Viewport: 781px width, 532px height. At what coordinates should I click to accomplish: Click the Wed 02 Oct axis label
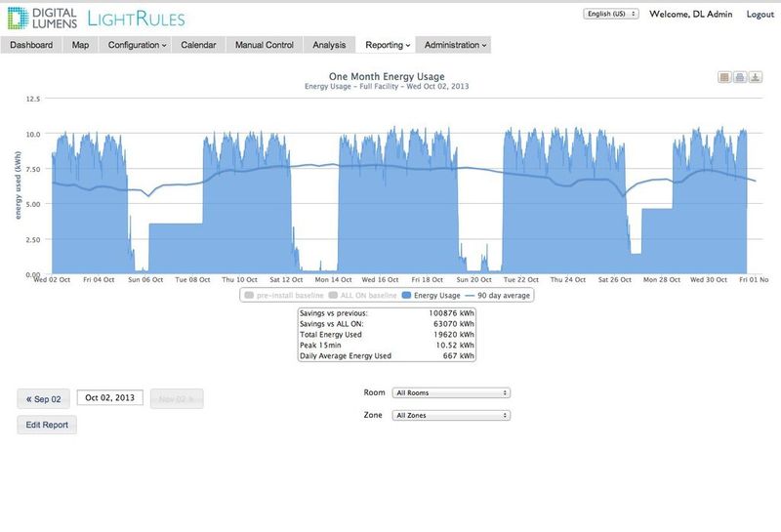coord(52,280)
